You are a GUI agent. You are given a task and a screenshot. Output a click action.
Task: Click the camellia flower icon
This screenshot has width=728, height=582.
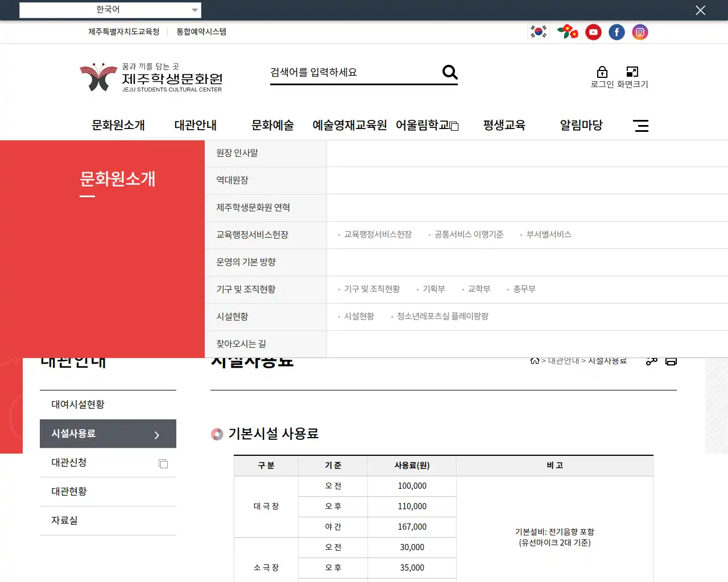pyautogui.click(x=568, y=32)
